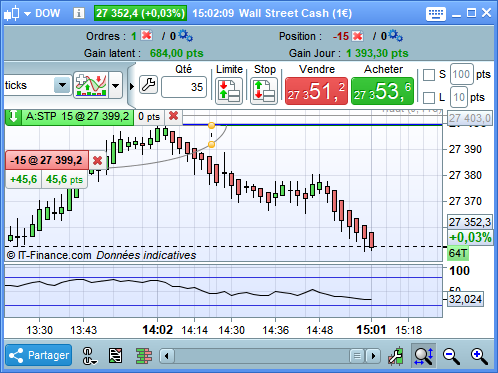Image resolution: width=498 pixels, height=373 pixels.
Task: Click the upper orange drawing handle on chart
Action: pyautogui.click(x=211, y=125)
